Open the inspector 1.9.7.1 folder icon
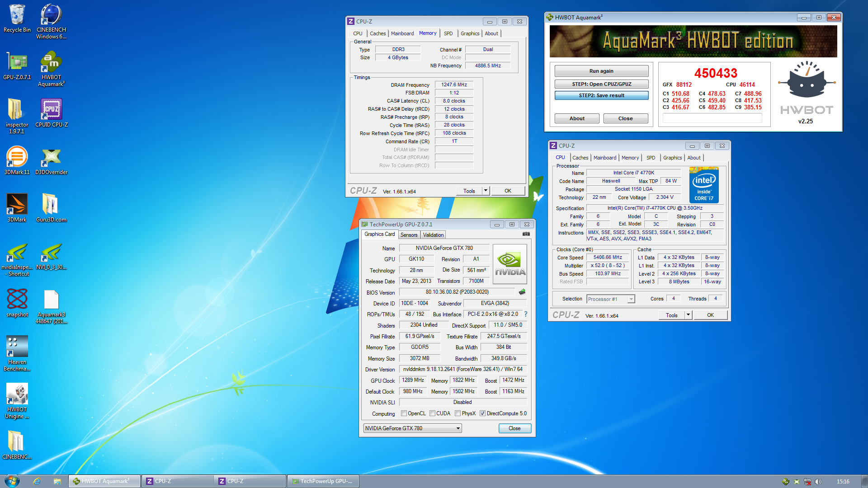 pyautogui.click(x=17, y=116)
